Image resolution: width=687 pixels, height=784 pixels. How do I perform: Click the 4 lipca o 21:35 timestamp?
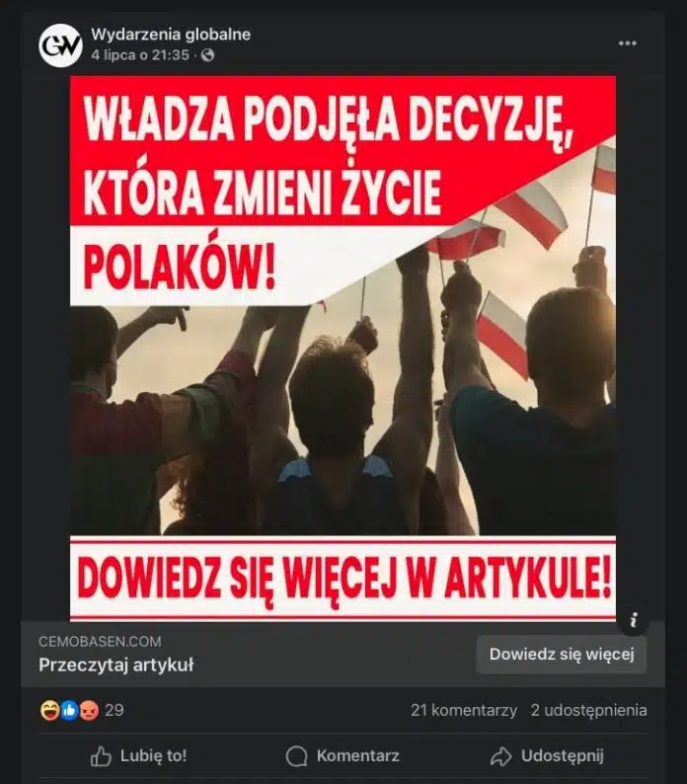point(140,55)
